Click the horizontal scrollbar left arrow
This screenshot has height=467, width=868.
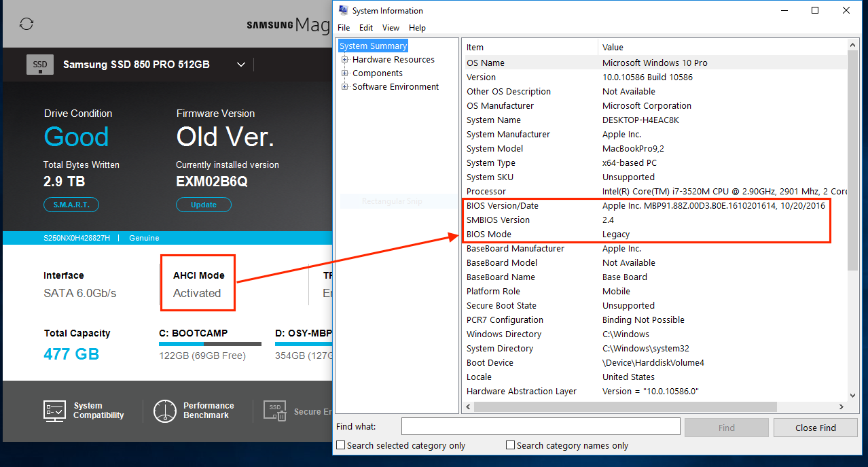click(467, 407)
